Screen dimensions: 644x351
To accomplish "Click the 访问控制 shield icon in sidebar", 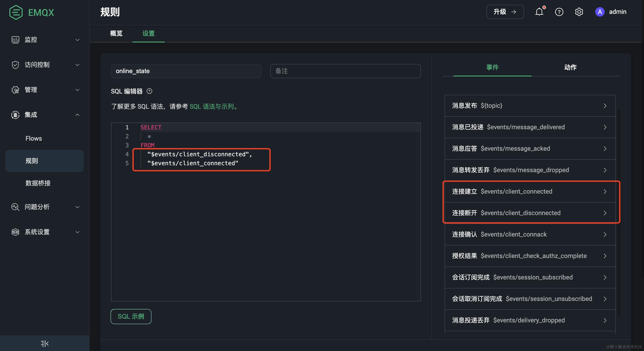I will click(15, 65).
